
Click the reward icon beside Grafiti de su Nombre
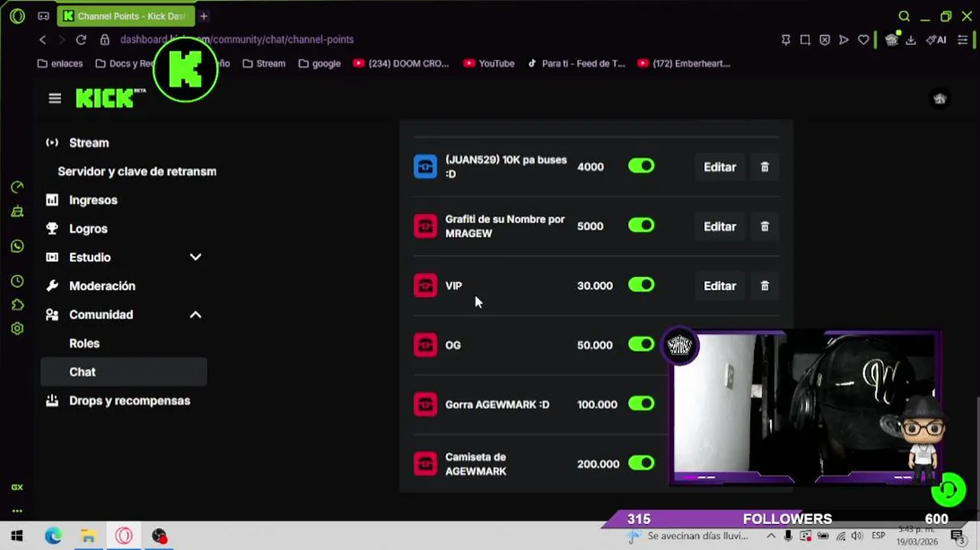[425, 226]
